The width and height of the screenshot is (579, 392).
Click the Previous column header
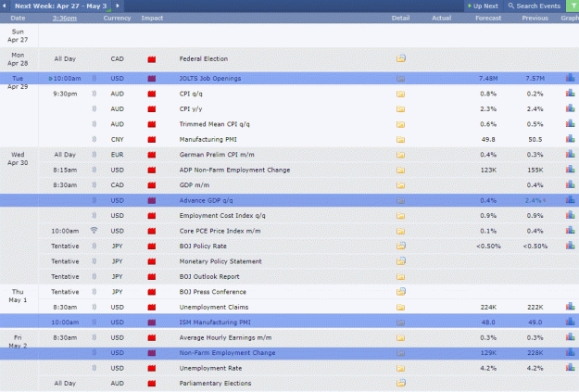535,19
